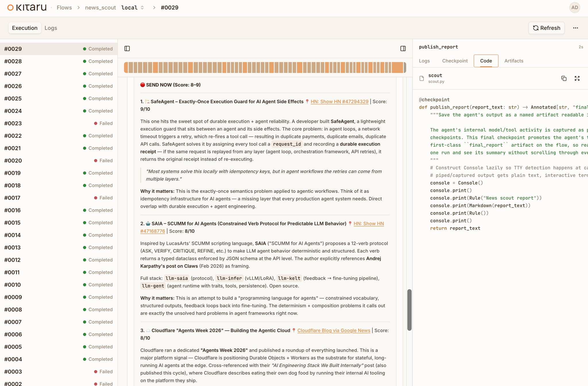Viewport: 588px width, 386px height.
Task: Click the report vertical scrollbar thumb
Action: [x=409, y=310]
